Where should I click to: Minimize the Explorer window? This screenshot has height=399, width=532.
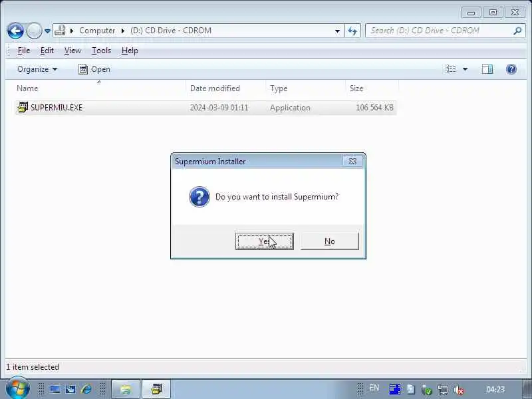coord(471,13)
